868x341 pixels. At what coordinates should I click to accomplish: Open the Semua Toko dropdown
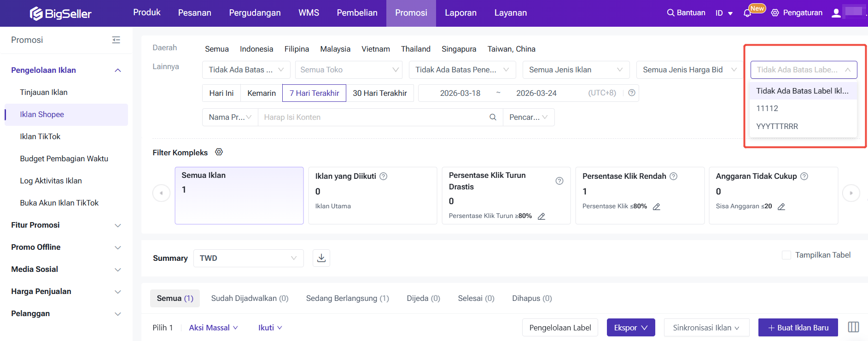pyautogui.click(x=349, y=70)
